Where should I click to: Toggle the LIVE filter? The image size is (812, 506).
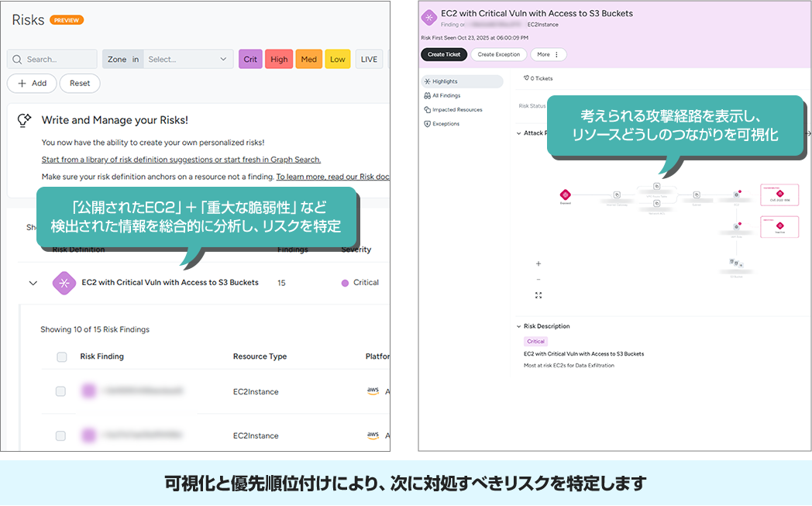pyautogui.click(x=368, y=59)
